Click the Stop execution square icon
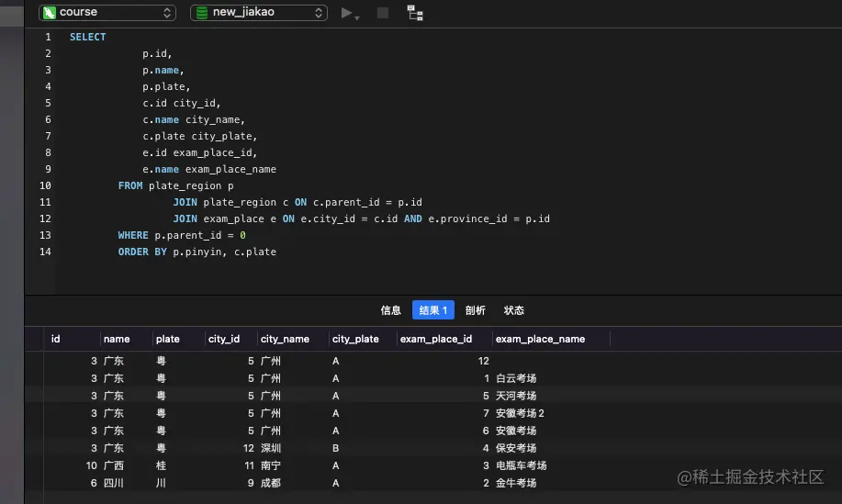The image size is (842, 504). pos(383,13)
